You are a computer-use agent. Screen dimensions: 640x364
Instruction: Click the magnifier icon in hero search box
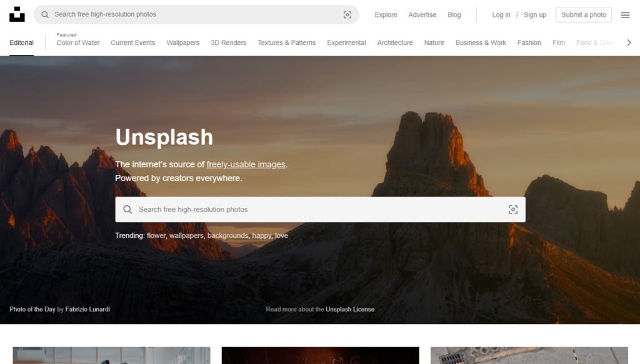(127, 210)
